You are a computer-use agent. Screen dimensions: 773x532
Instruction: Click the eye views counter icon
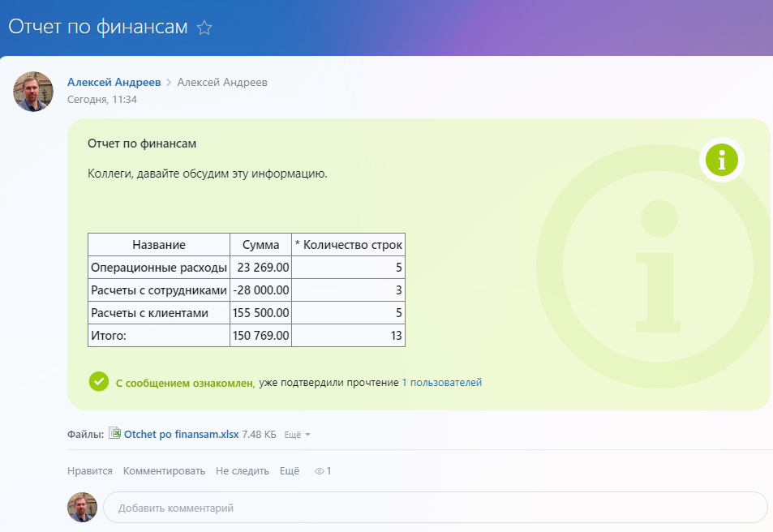click(x=320, y=471)
